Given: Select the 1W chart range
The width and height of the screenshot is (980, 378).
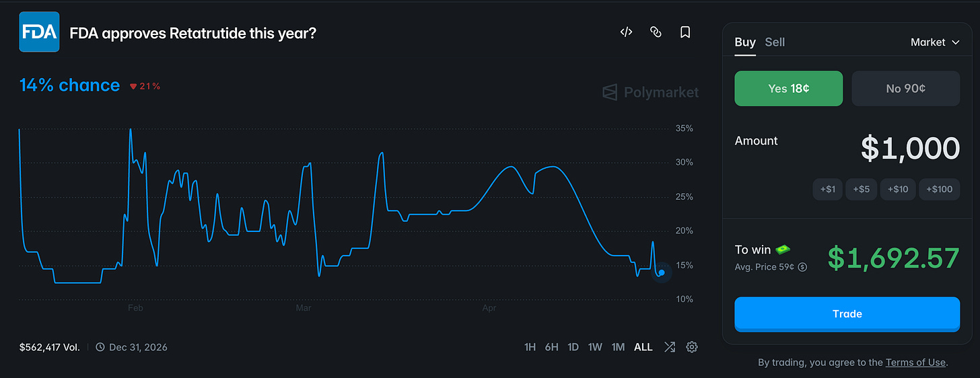Looking at the screenshot, I should (595, 347).
